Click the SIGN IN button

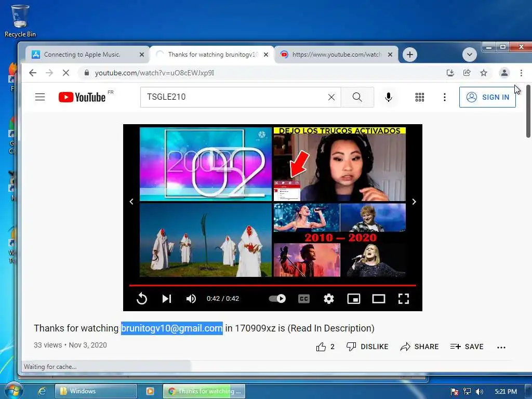(487, 97)
